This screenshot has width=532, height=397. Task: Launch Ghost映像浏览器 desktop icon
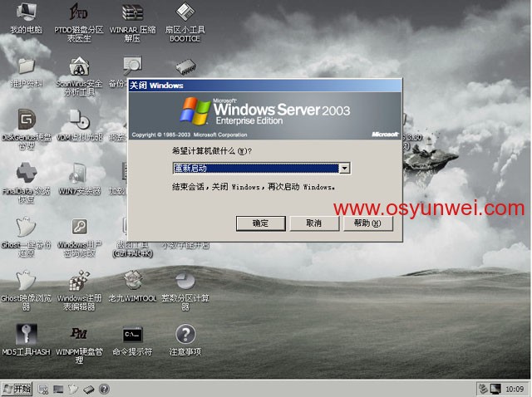tap(26, 290)
